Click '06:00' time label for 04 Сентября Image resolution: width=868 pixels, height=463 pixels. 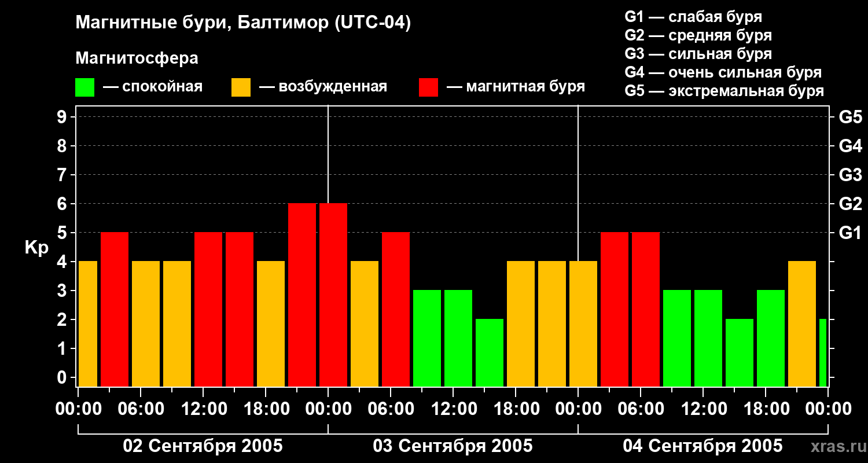[x=641, y=409]
